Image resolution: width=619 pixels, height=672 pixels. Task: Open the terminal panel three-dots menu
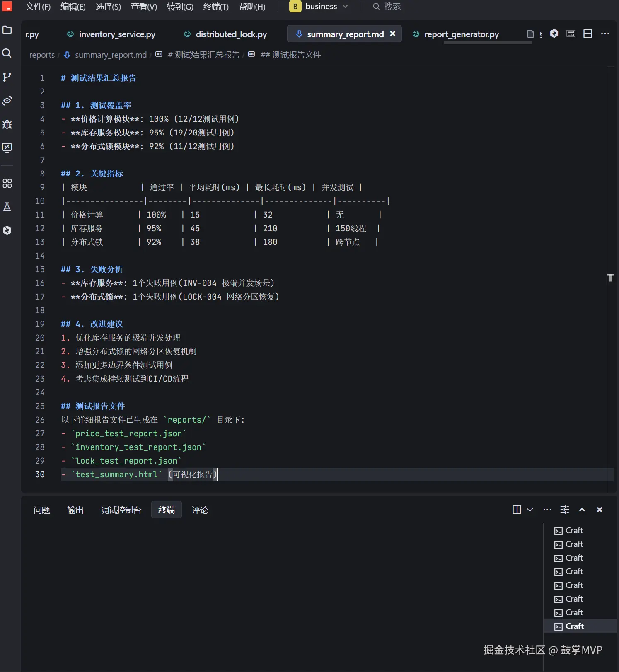[x=547, y=510]
